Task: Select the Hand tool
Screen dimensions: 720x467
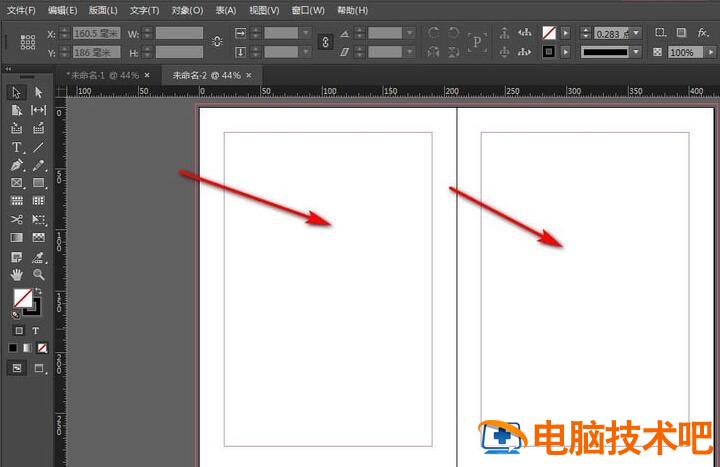Action: tap(17, 275)
